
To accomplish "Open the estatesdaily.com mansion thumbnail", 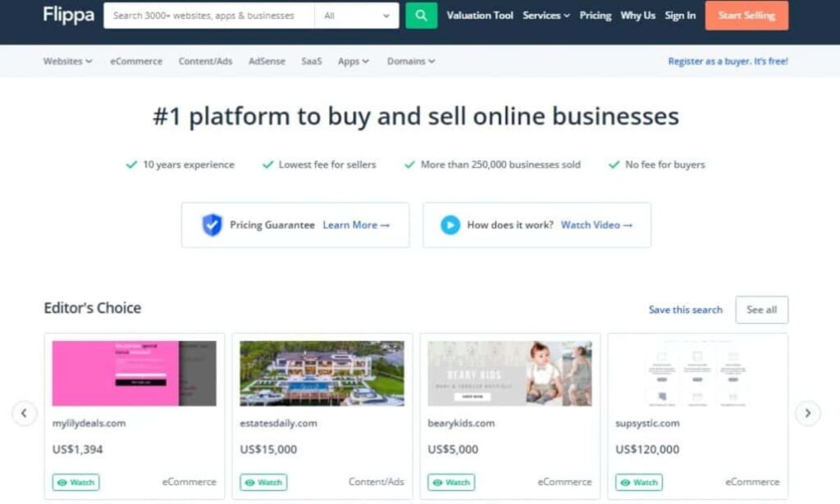I will pos(322,374).
